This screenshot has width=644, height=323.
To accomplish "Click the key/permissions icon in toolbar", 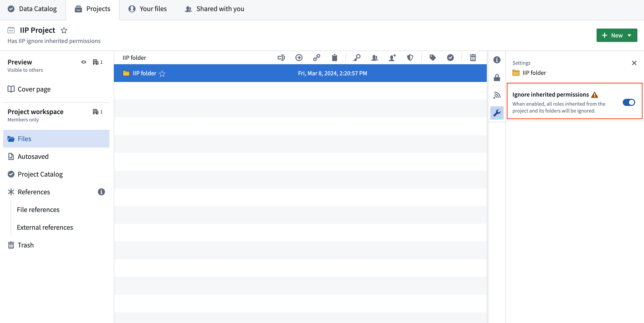I will 357,58.
